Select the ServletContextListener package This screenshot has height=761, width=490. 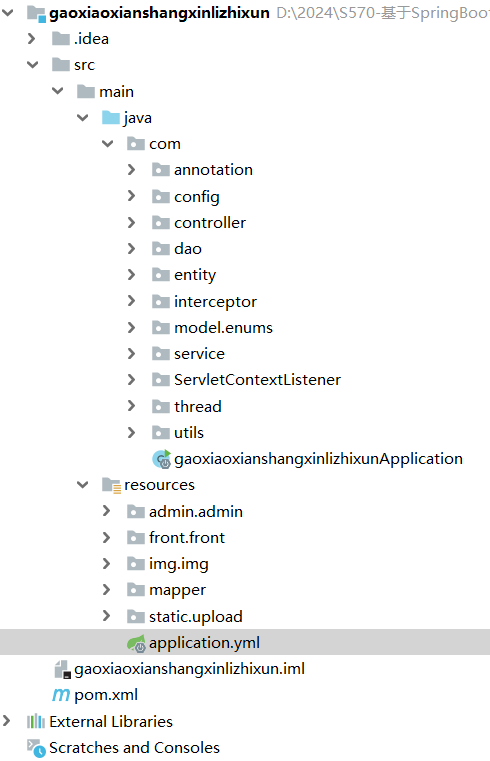(257, 380)
